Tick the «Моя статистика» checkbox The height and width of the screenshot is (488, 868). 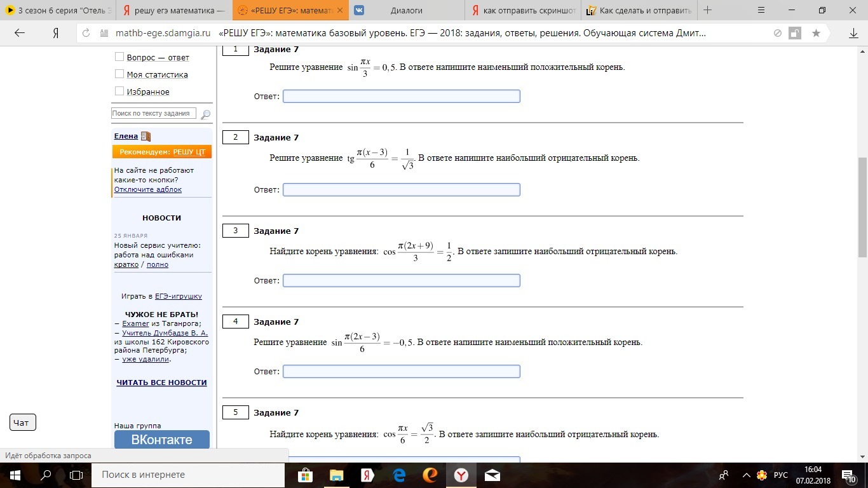click(x=119, y=74)
